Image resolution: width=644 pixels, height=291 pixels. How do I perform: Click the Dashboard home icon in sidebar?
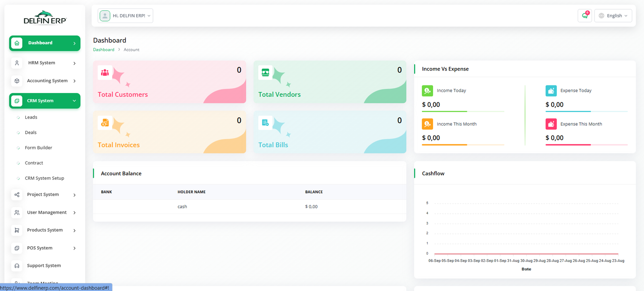point(17,43)
